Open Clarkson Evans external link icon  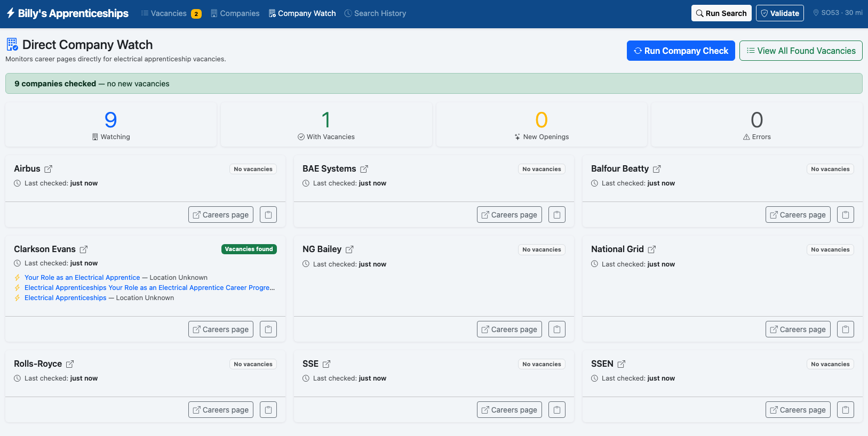84,249
